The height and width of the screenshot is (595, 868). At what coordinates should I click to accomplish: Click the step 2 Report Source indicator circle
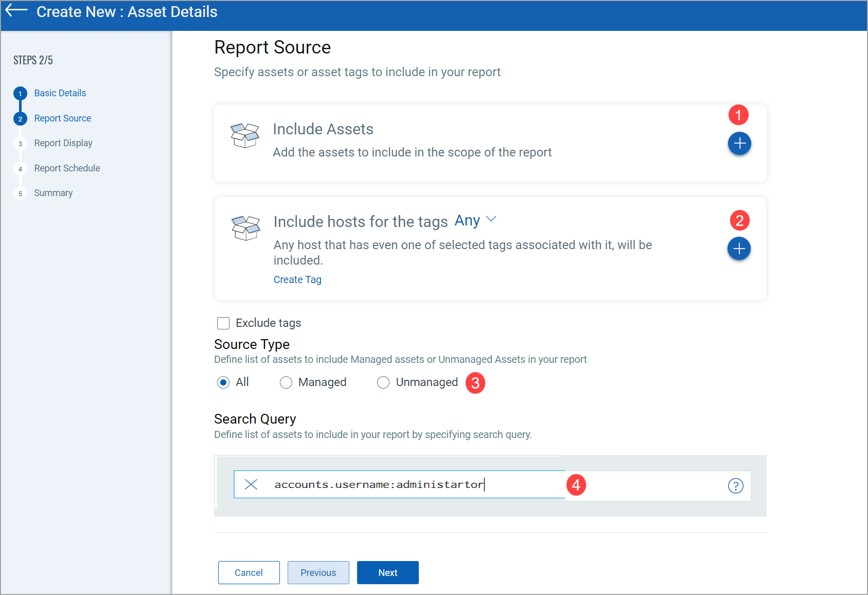(20, 118)
